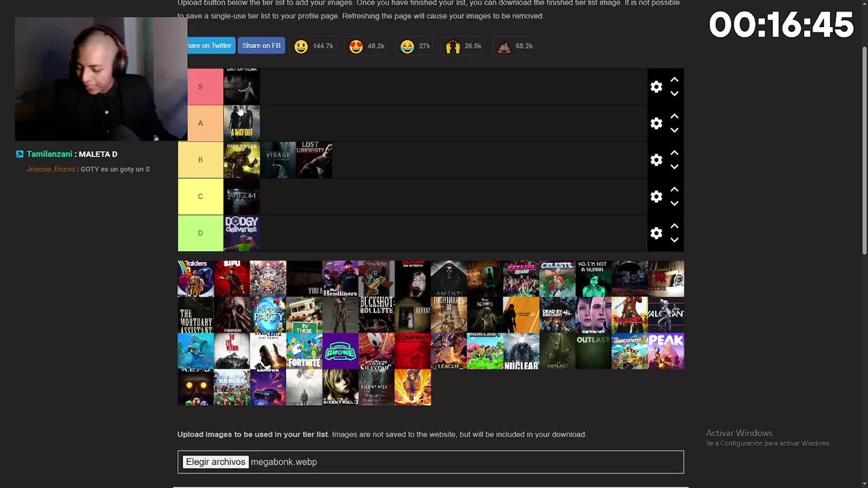868x488 pixels.
Task: Pick The Evil Within thumbnail
Action: tap(232, 351)
